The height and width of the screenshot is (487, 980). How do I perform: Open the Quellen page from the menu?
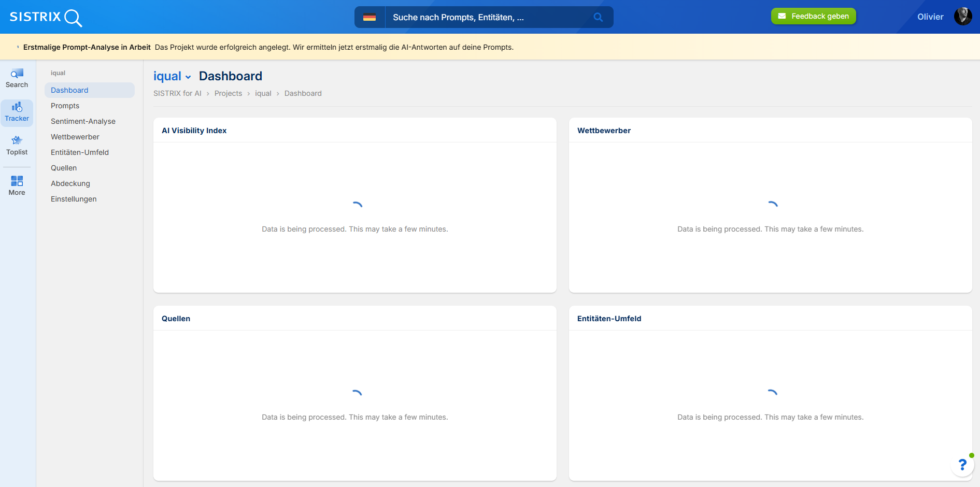(x=63, y=168)
